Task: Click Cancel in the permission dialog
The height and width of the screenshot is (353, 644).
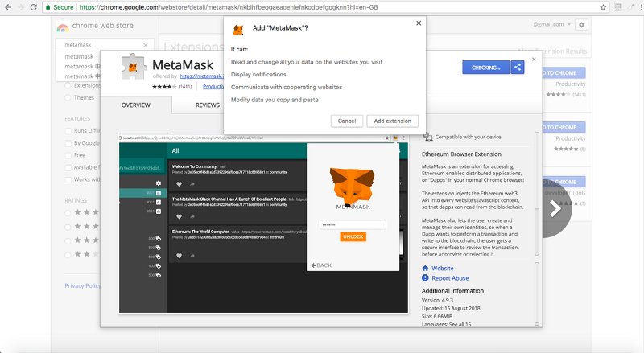Action: (x=347, y=121)
